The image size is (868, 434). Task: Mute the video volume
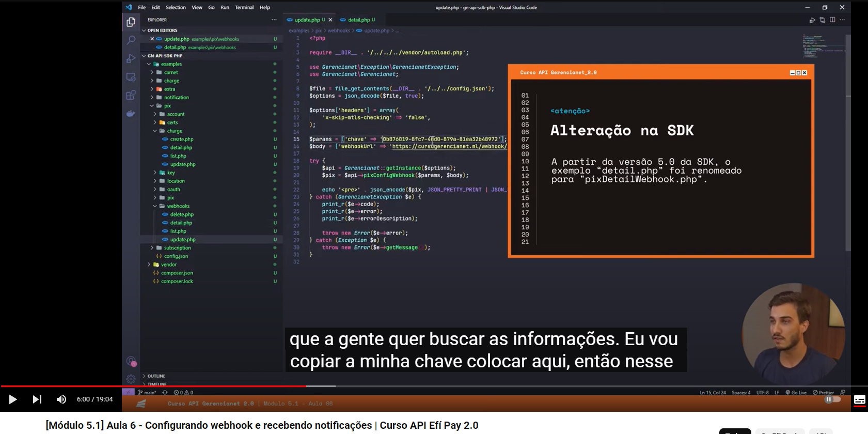pyautogui.click(x=61, y=399)
